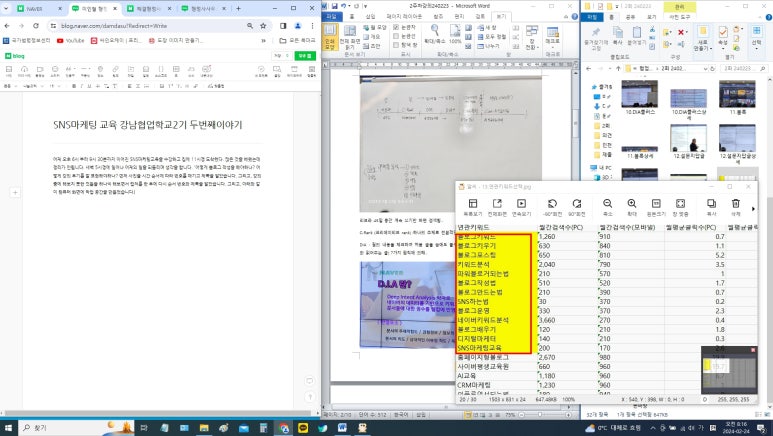
Task: Click Word status bar zoom slider
Action: [x=540, y=415]
